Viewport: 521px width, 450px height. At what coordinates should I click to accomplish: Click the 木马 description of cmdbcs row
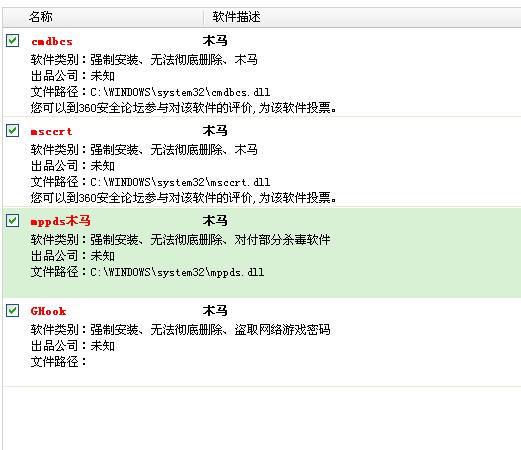pos(215,41)
